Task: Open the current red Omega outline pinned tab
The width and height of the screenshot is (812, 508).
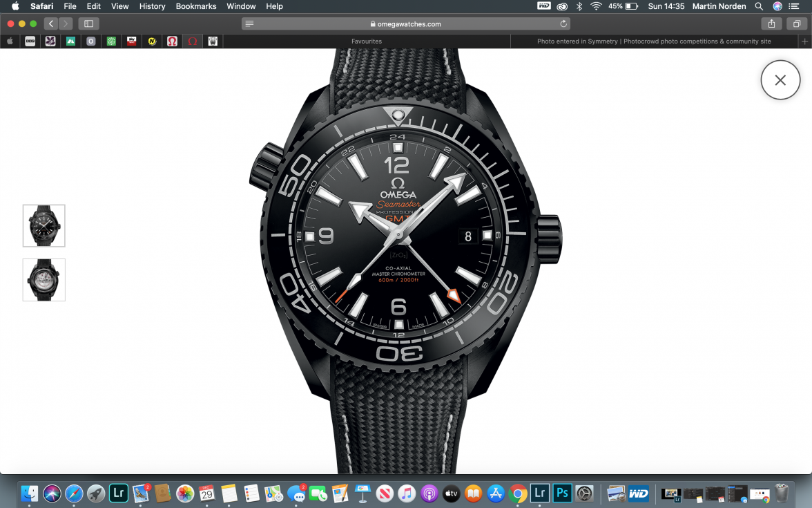Action: click(192, 41)
